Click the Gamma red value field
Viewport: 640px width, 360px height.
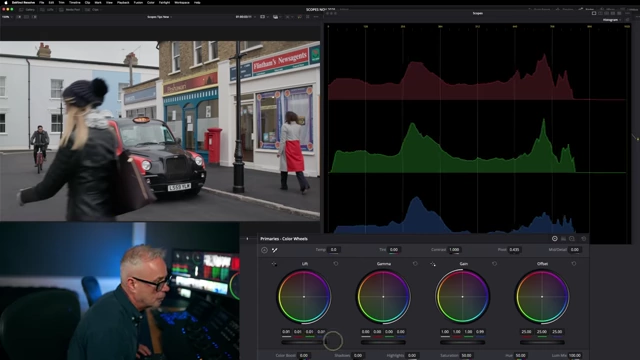click(x=377, y=332)
